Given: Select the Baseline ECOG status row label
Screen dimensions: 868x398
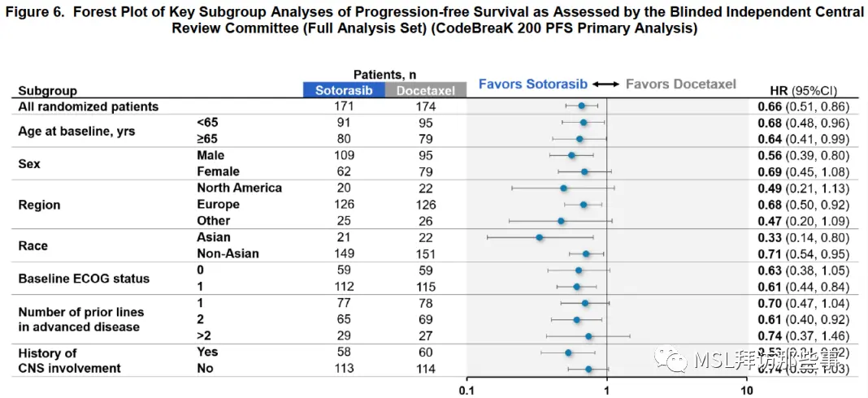Looking at the screenshot, I should [x=84, y=278].
